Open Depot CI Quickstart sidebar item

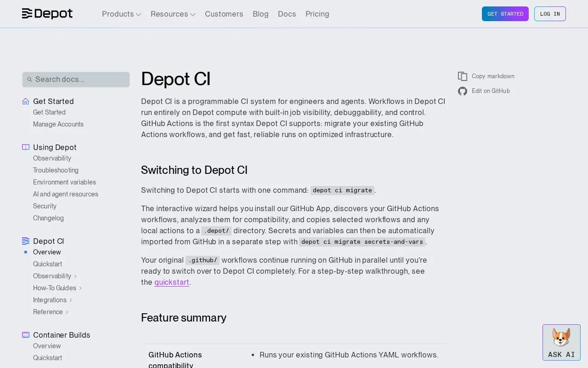(47, 264)
